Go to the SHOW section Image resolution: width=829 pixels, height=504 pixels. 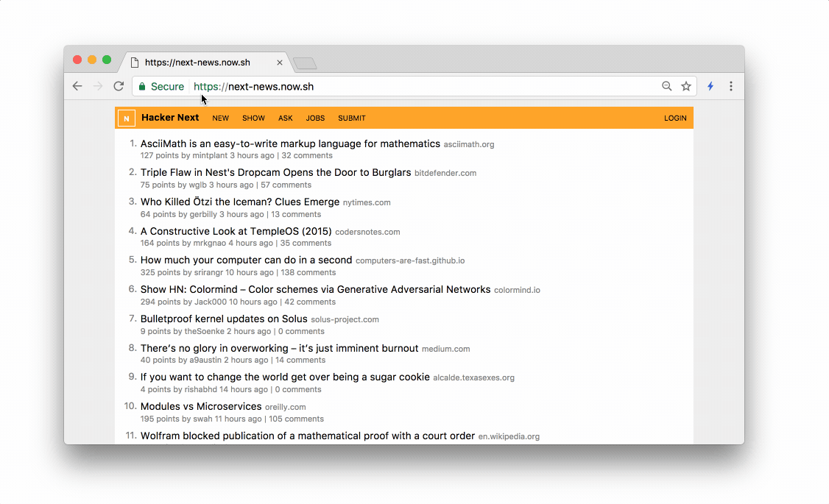(x=253, y=118)
